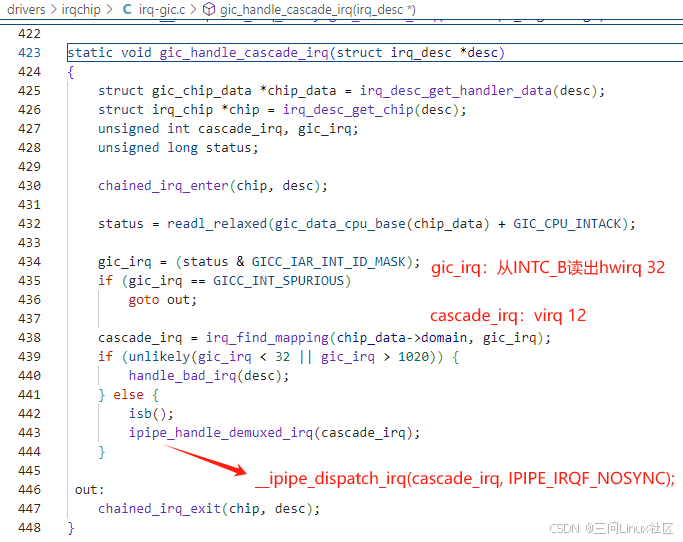Click irq_desc_get_chip call on line 426
This screenshot has width=683, height=542.
pos(348,110)
